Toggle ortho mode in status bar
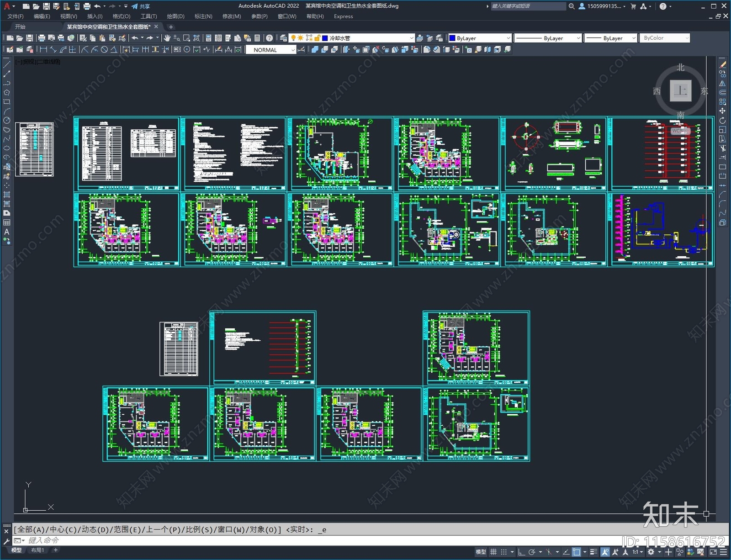The width and height of the screenshot is (731, 560). click(521, 552)
